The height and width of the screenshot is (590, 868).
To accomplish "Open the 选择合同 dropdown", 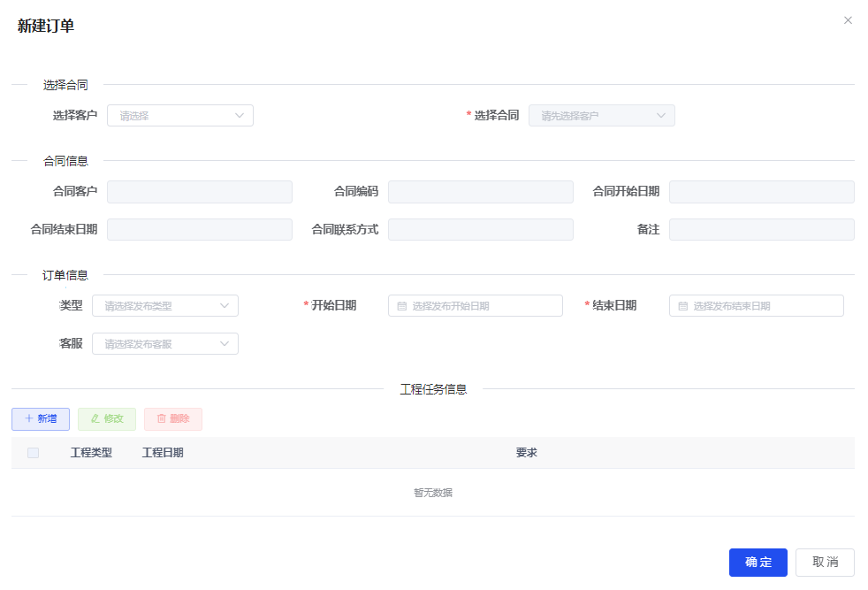I will click(x=601, y=116).
